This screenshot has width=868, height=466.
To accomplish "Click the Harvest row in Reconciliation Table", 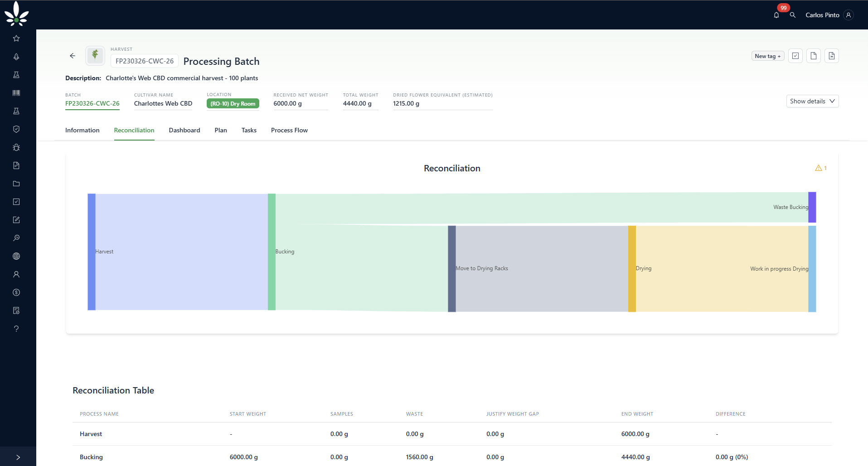I will (x=452, y=434).
